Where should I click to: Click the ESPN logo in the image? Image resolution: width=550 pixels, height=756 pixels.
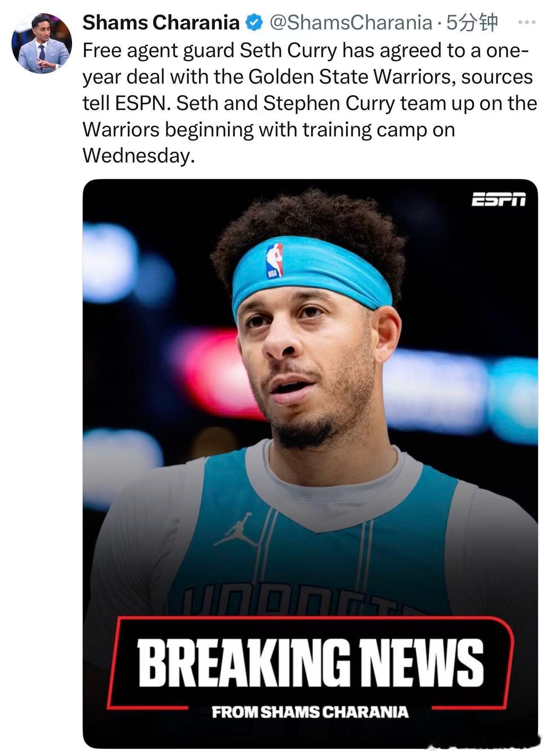tap(498, 199)
